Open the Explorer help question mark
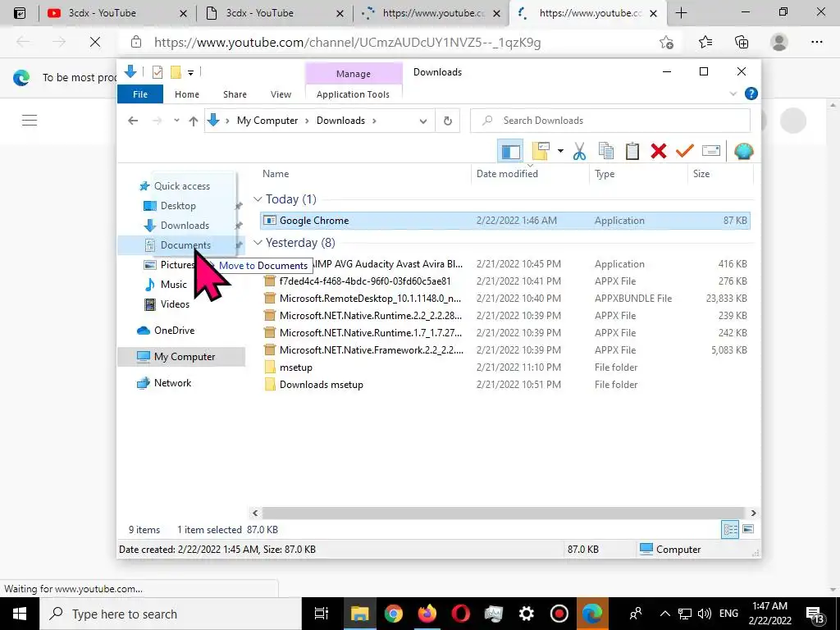840x630 pixels. (751, 94)
